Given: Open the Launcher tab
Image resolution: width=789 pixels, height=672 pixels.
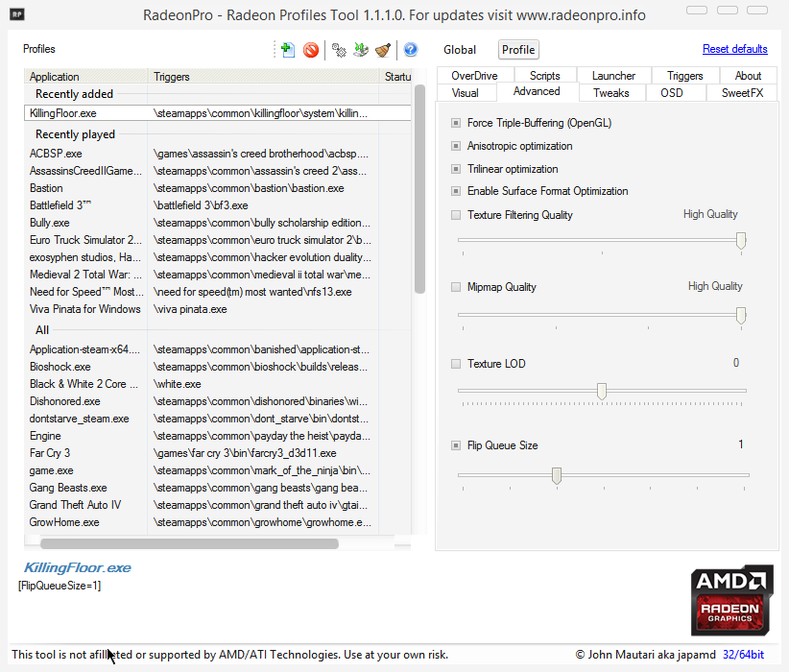Looking at the screenshot, I should 614,76.
